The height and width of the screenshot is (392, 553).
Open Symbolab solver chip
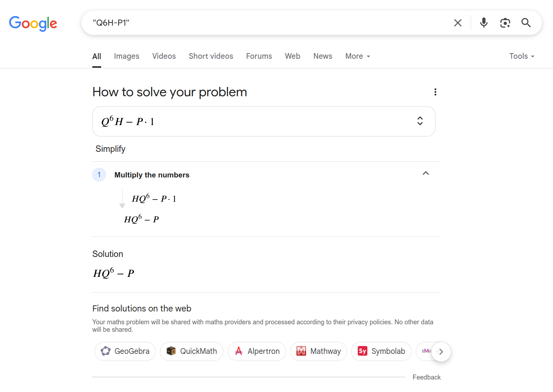point(381,351)
